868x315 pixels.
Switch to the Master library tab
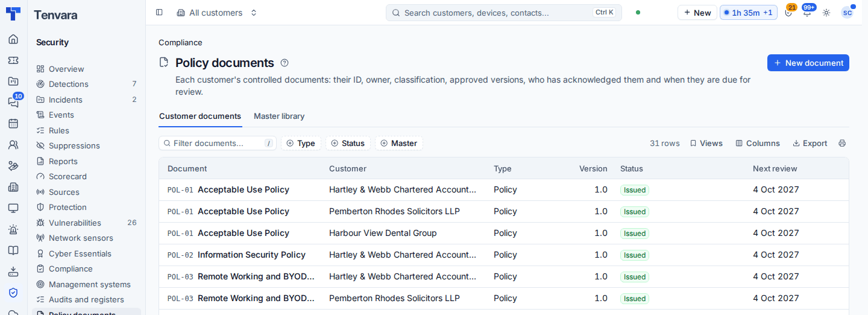279,116
